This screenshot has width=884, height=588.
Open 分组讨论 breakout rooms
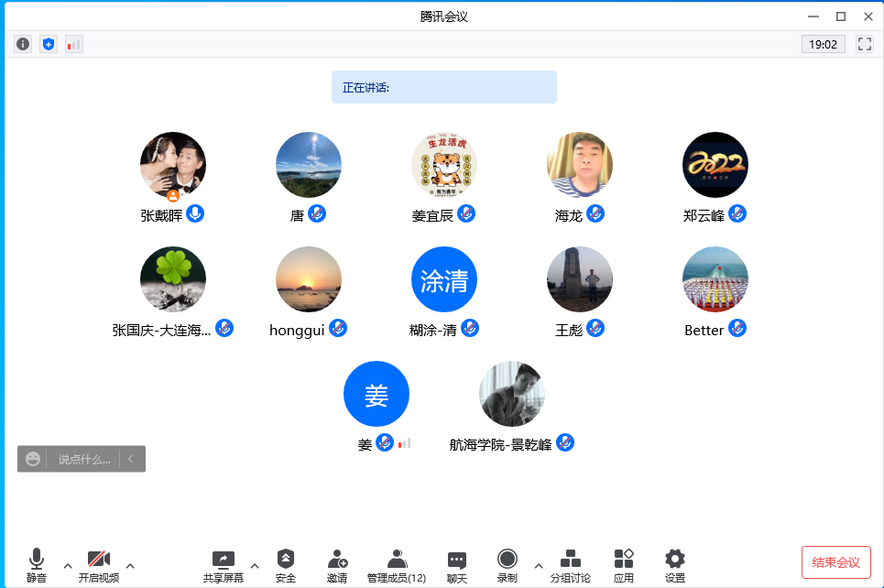click(570, 565)
